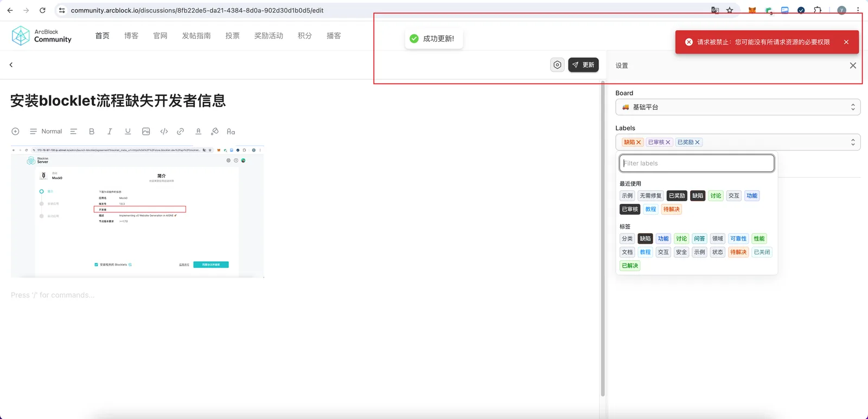Reload the page in the browser
Image resolution: width=868 pixels, height=419 pixels.
point(42,10)
